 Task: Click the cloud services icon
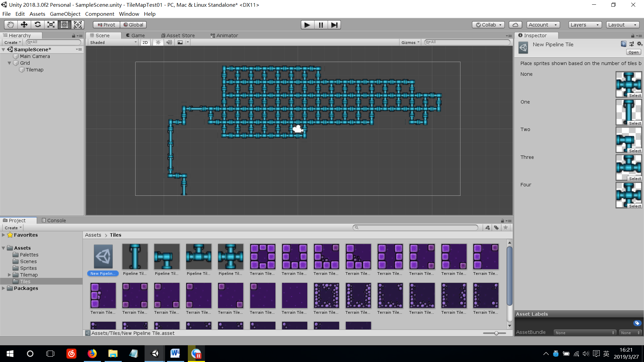click(x=515, y=25)
